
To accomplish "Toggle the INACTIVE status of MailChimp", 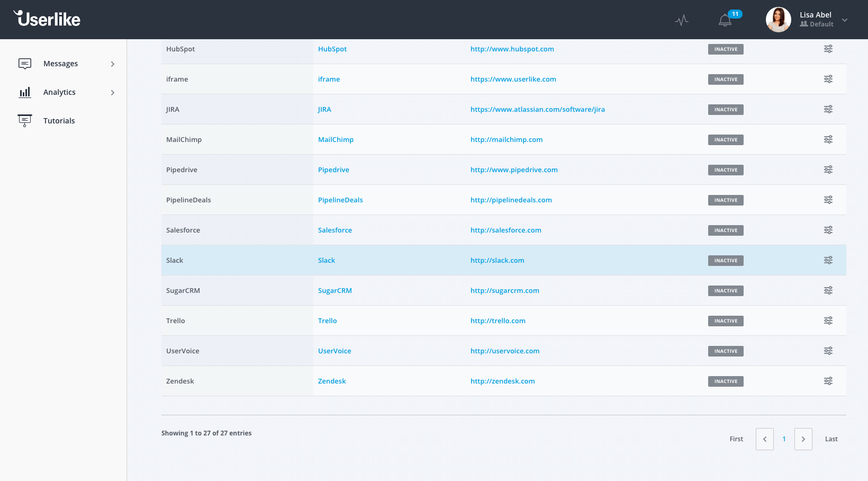I will click(x=725, y=139).
